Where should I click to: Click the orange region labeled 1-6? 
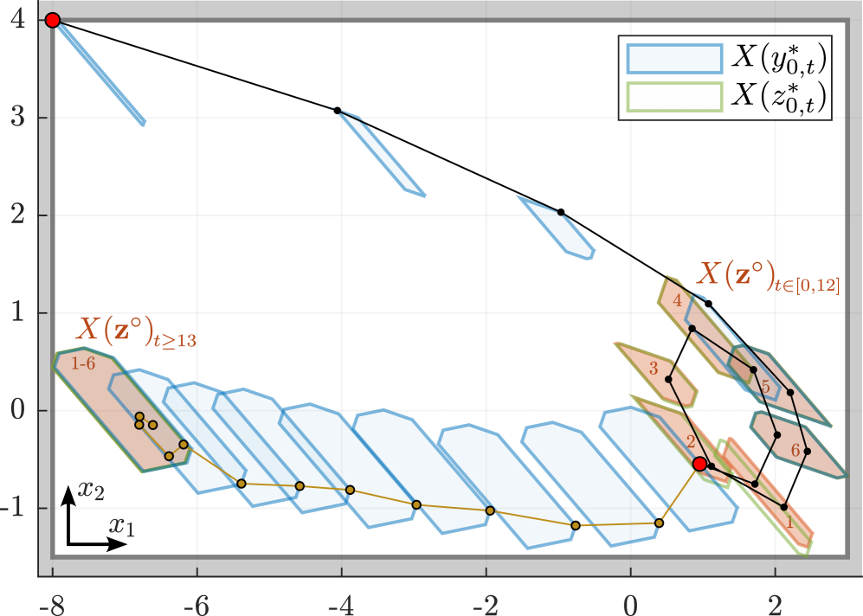[85, 365]
